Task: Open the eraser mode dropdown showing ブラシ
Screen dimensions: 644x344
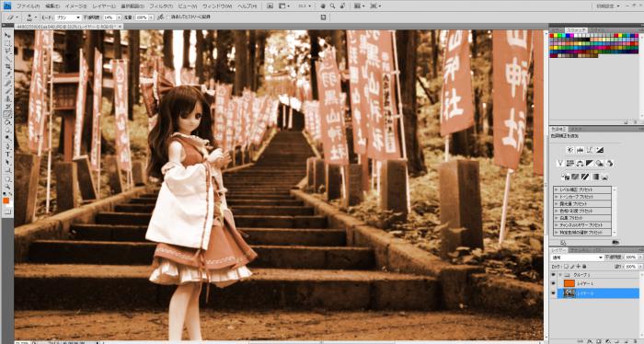Action: click(68, 17)
